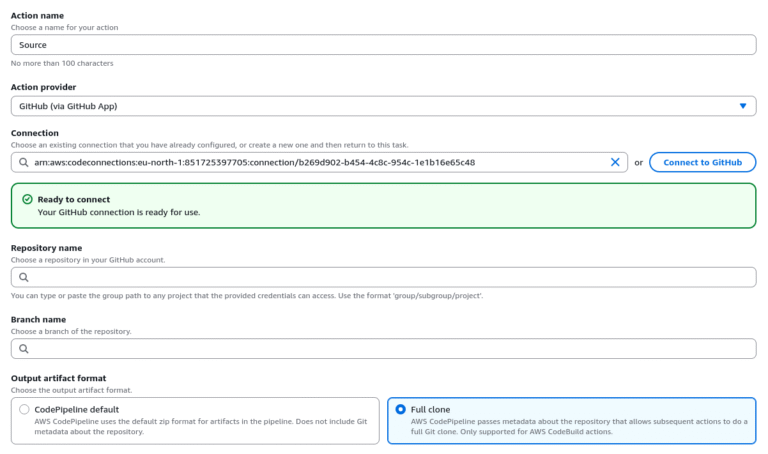
Task: Select the Full clone radio button
Action: (400, 409)
